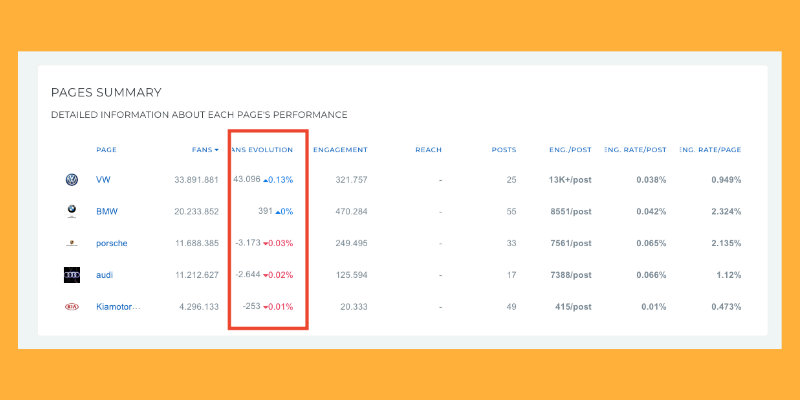Sort by the ENG. RATE/POST column header
Screen dimensions: 800x400
635,150
